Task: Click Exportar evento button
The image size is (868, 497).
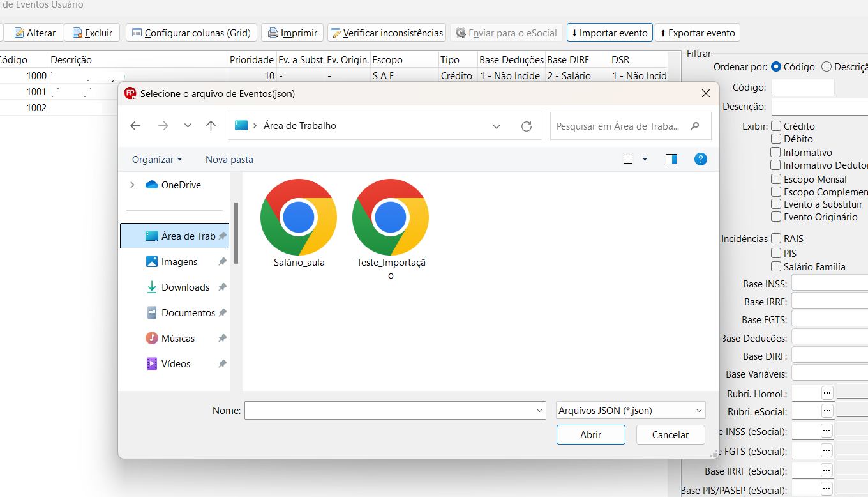Action: (x=698, y=33)
